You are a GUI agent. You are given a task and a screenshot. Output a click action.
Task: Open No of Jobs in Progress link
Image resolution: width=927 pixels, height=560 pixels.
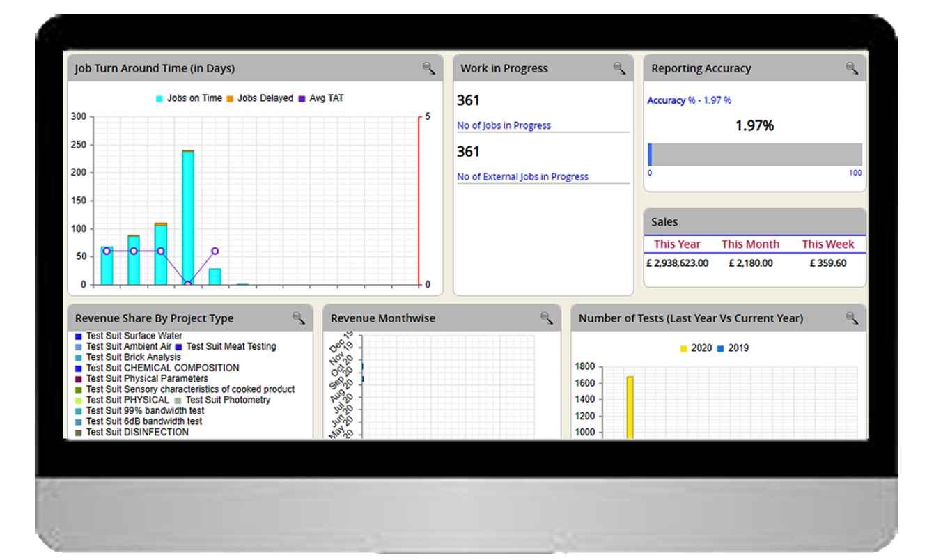pyautogui.click(x=504, y=125)
